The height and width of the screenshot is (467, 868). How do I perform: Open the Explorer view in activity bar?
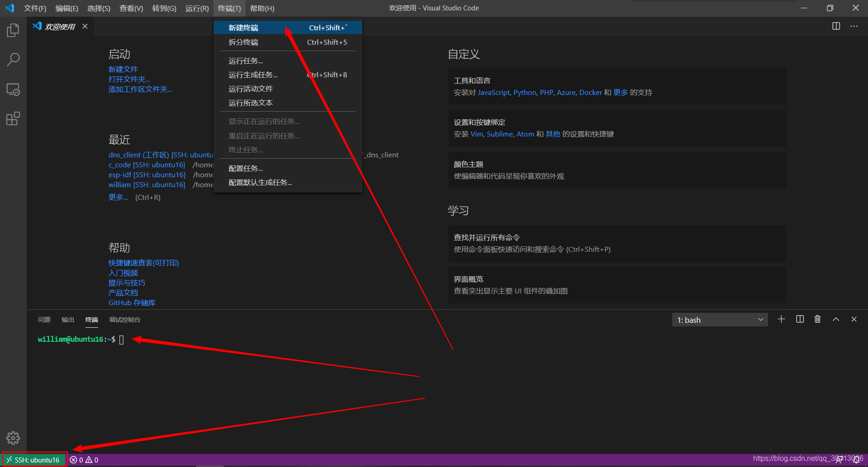click(x=13, y=30)
